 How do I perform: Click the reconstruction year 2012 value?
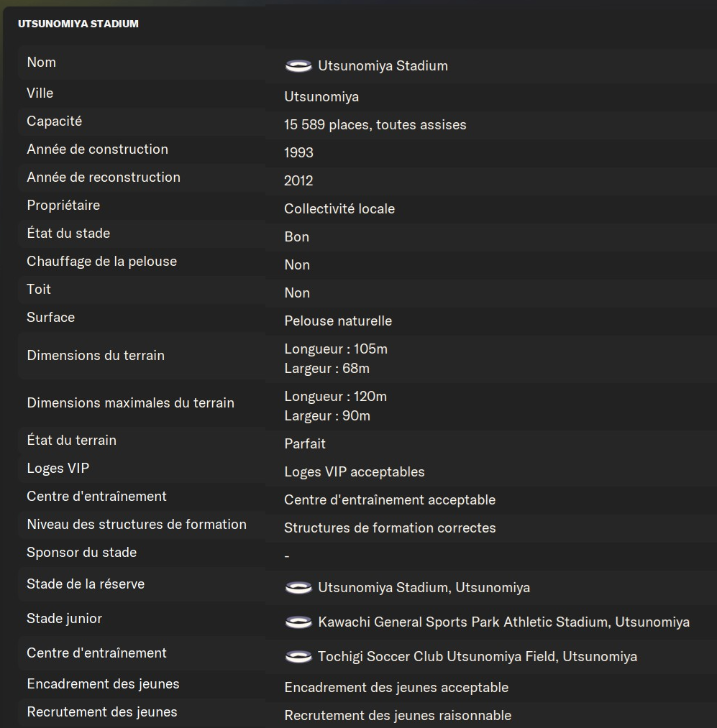[x=298, y=181]
